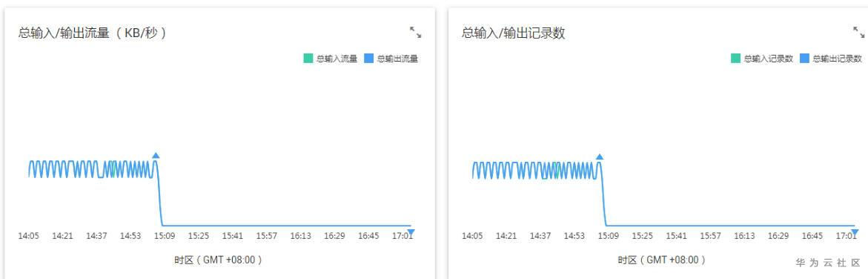Toggle the 总输入记录数 legend series
The image size is (868, 279).
762,58
